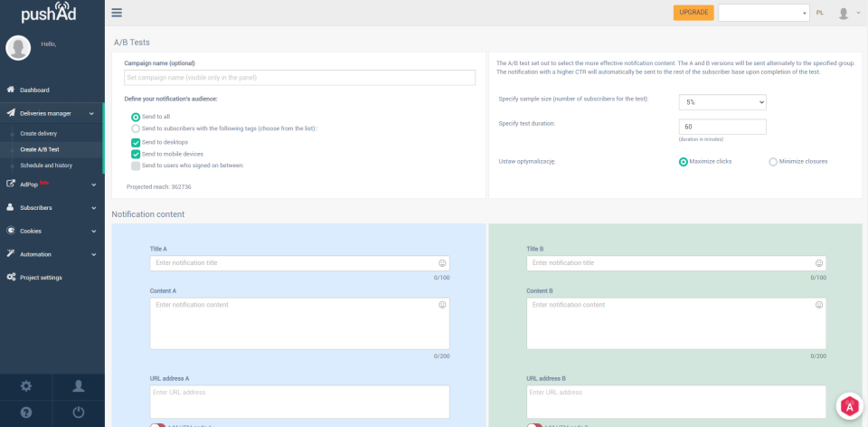The height and width of the screenshot is (427, 868).
Task: Open the project selector dropdown in header
Action: [764, 13]
